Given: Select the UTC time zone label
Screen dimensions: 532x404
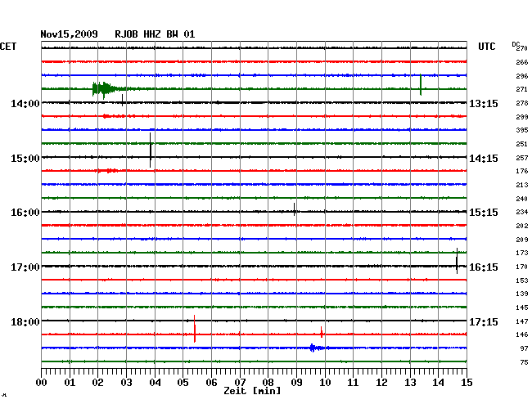Looking at the screenshot, I should (486, 47).
